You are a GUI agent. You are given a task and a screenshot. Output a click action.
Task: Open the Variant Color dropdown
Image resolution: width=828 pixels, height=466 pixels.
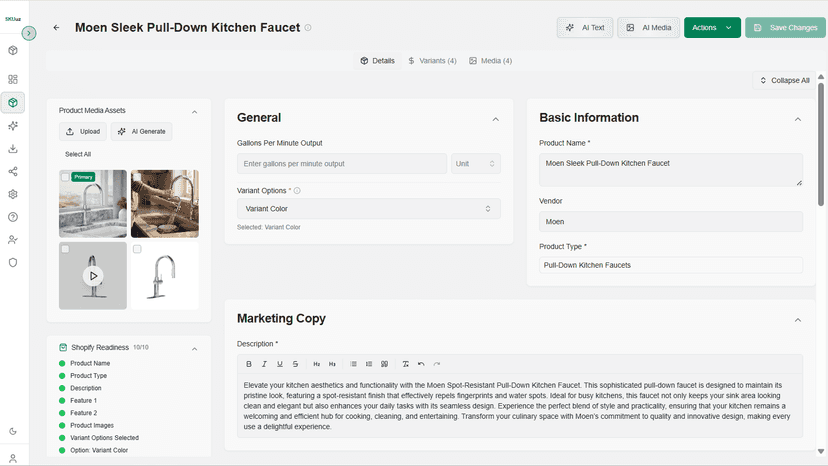click(x=369, y=209)
